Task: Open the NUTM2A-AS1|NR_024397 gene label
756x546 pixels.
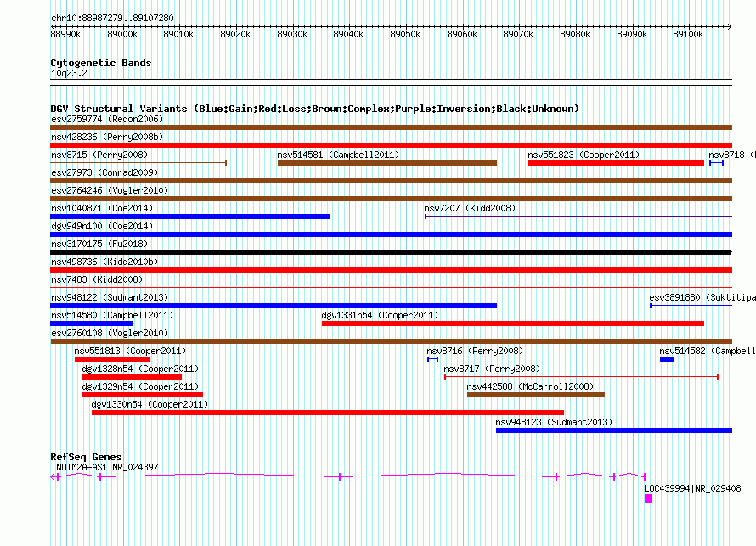Action: (107, 467)
